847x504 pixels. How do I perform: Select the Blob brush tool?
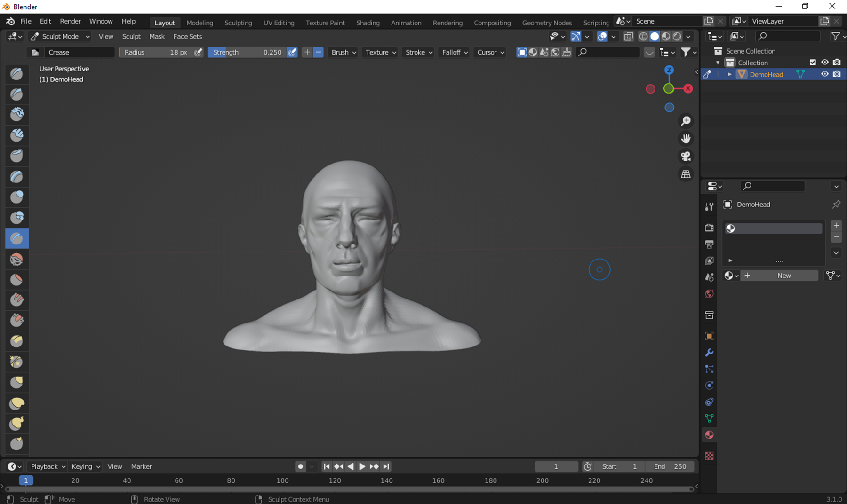tap(17, 217)
